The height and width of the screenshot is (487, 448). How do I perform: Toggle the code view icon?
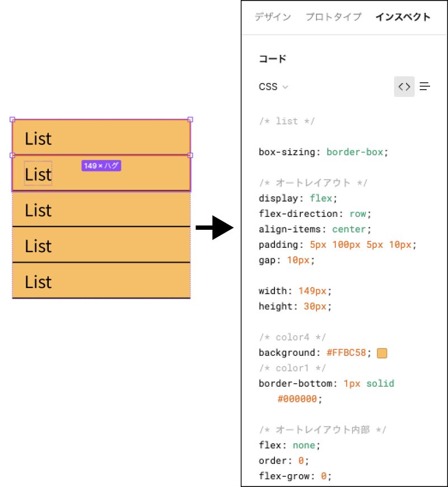[404, 86]
